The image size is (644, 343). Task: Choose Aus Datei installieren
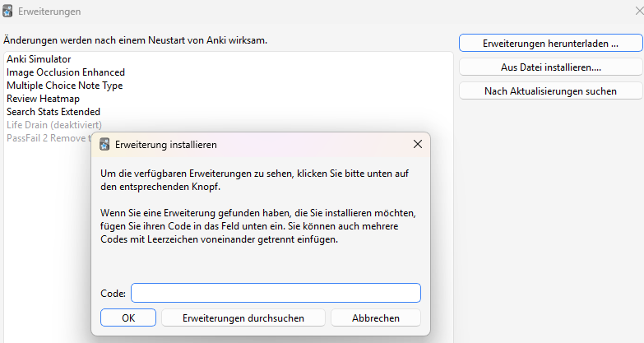550,67
